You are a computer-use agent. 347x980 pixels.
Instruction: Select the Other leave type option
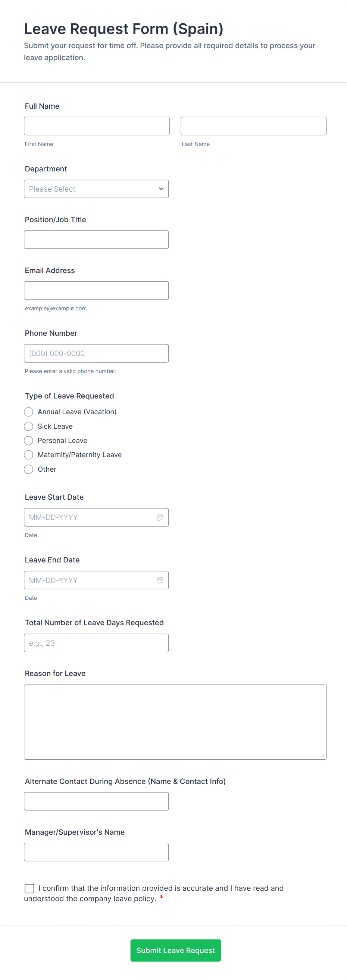click(x=28, y=469)
